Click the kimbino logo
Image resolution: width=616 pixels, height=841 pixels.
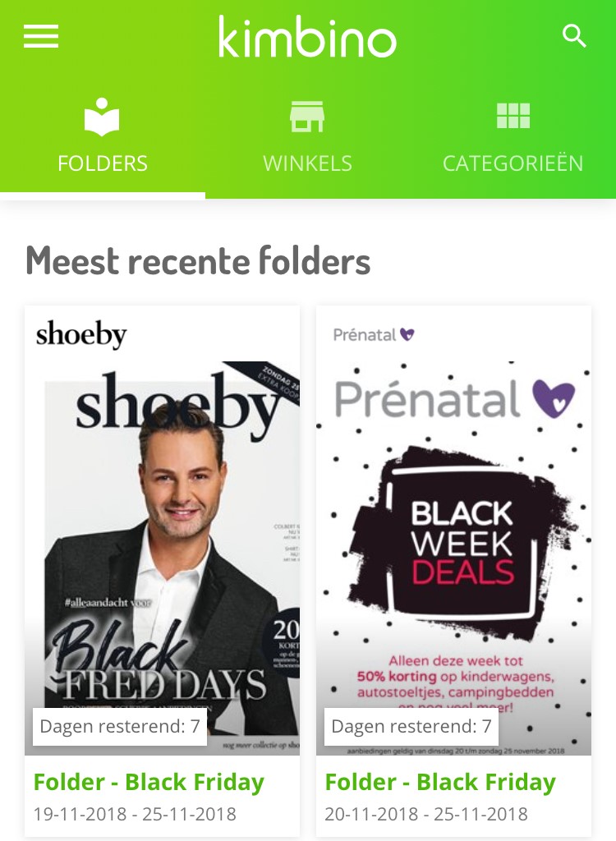307,37
